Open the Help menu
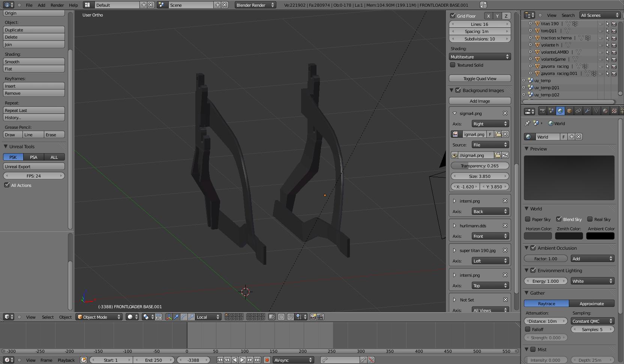The width and height of the screenshot is (624, 364). click(x=73, y=5)
